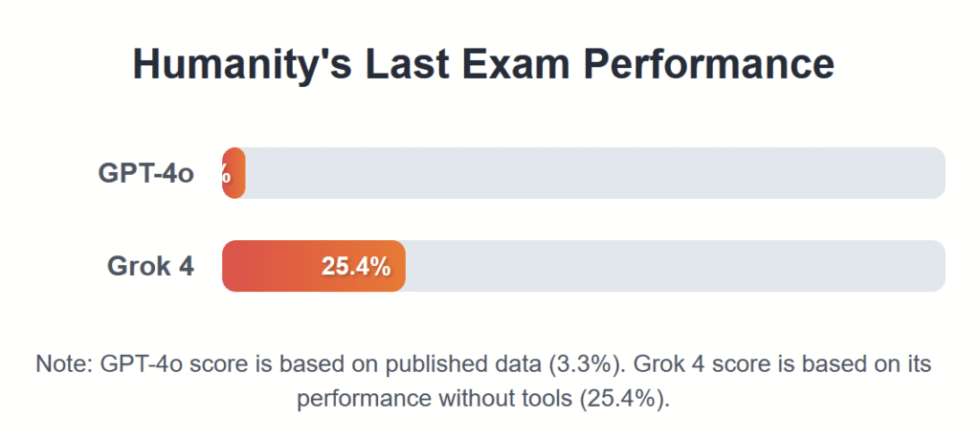This screenshot has height=439, width=980.
Task: Select the 25.4% value label inside the bar
Action: tap(356, 267)
